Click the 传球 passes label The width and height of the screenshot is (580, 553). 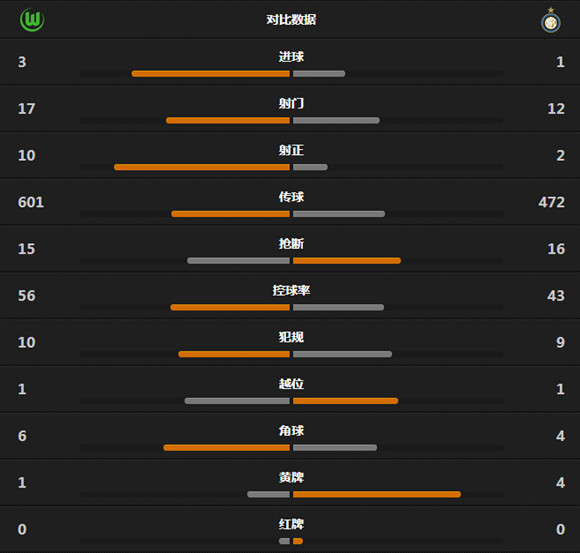[x=291, y=197]
